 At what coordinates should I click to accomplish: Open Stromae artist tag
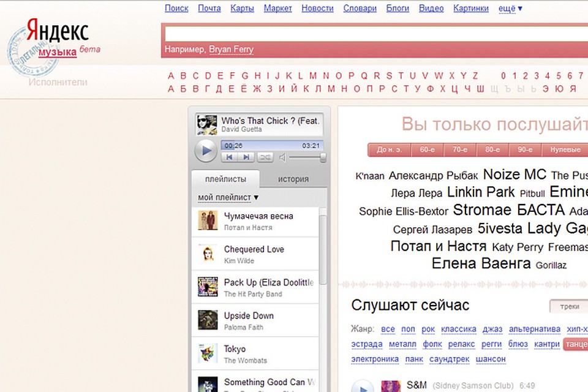tap(482, 210)
